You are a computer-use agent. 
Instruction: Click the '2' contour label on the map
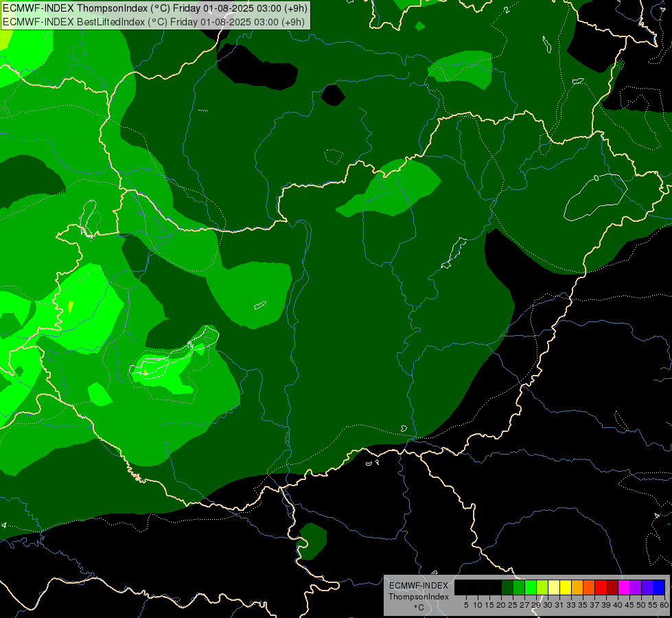tap(507, 10)
